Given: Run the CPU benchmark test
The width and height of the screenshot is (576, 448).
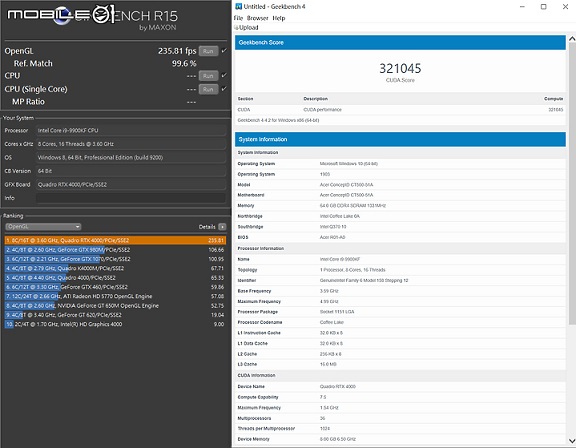Looking at the screenshot, I should [208, 76].
